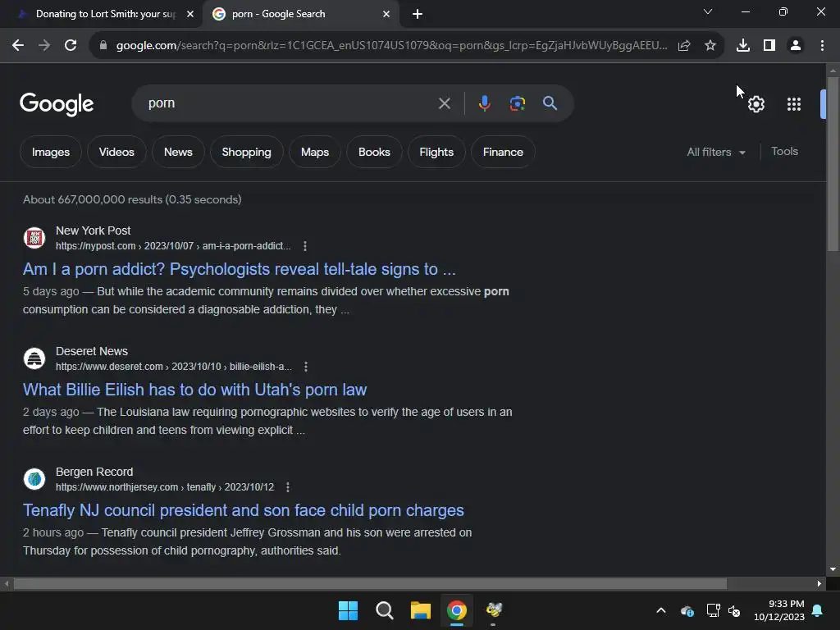Go back to the previous page
Screen dimensions: 840x630
point(18,46)
